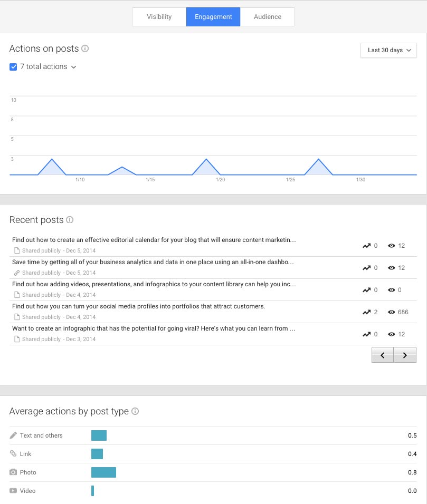Image resolution: width=427 pixels, height=504 pixels.
Task: Select the Visibility tab
Action: 159,16
